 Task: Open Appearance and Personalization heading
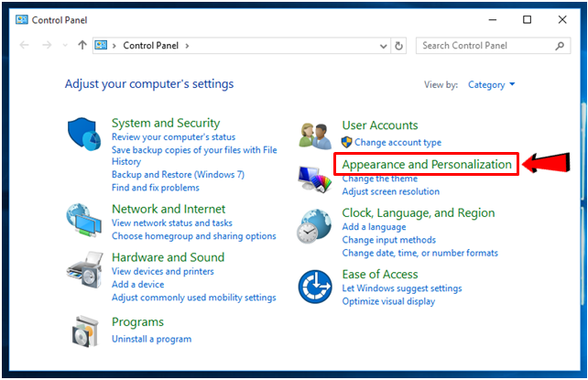(x=427, y=164)
